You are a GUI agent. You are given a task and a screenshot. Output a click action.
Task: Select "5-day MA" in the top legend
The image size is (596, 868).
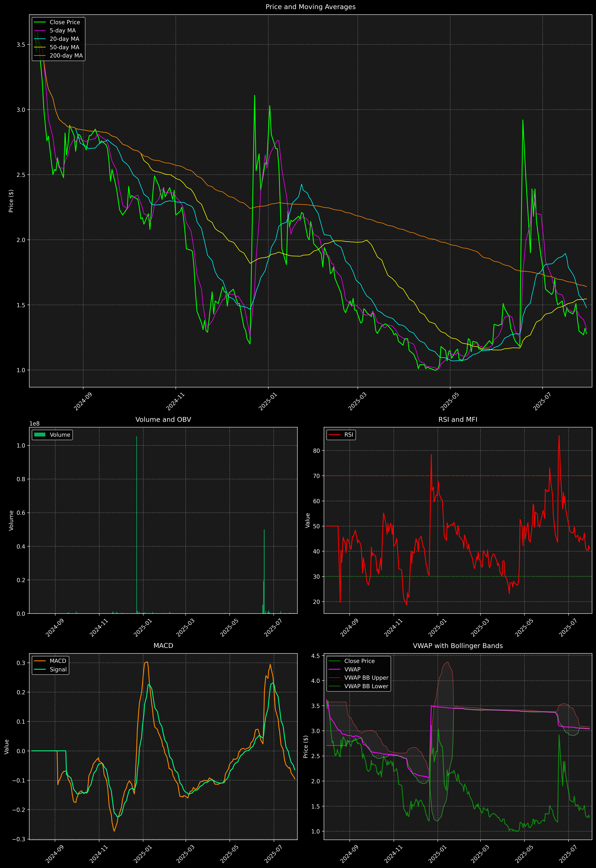click(x=63, y=31)
